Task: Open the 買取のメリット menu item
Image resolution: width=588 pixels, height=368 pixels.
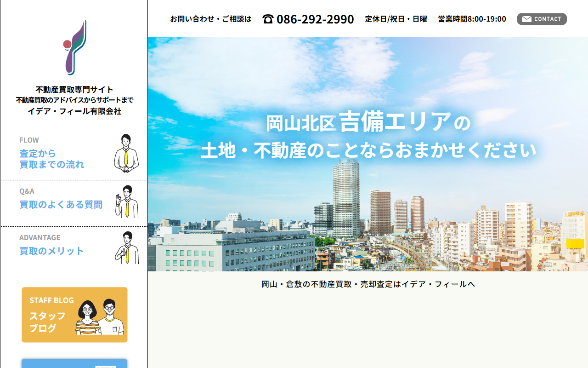Action: click(x=74, y=250)
